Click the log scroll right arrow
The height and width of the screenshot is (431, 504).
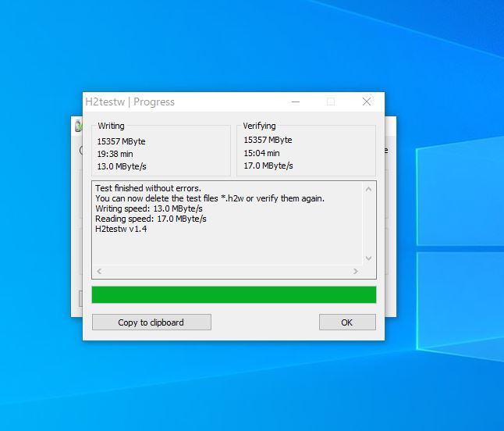click(356, 271)
